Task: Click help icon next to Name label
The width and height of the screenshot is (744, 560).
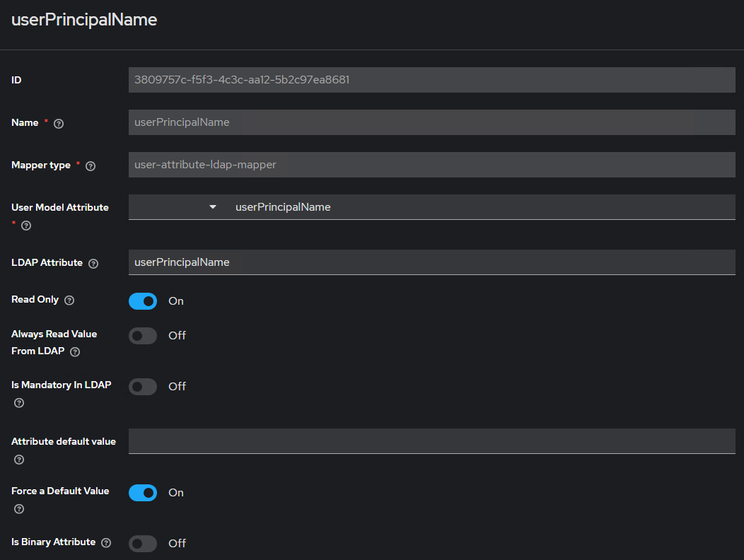Action: click(59, 124)
